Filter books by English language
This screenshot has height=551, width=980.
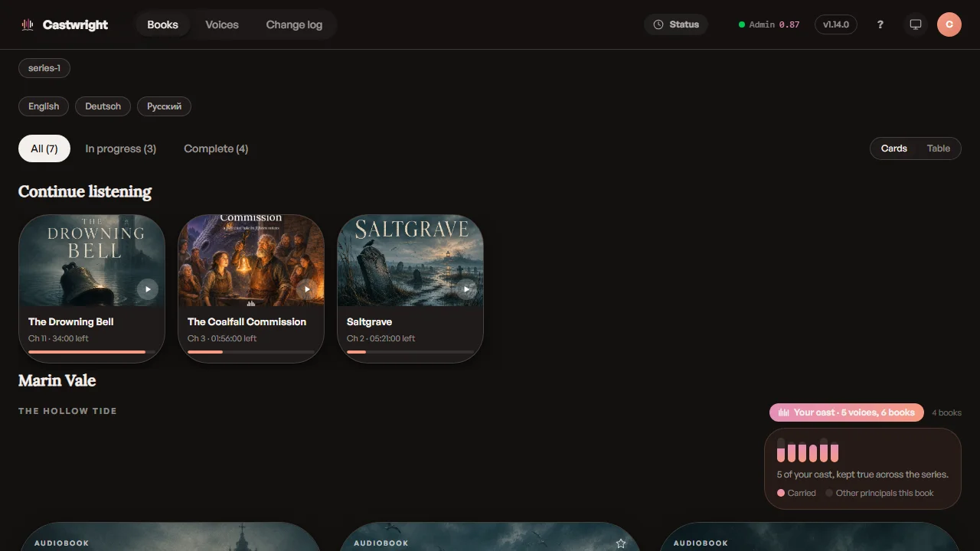44,106
